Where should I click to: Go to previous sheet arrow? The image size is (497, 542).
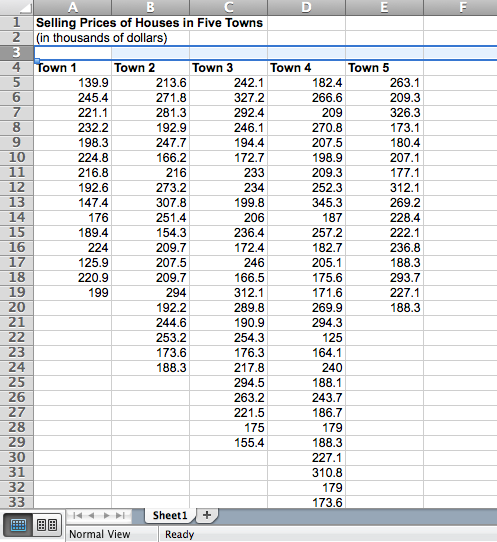[91, 516]
